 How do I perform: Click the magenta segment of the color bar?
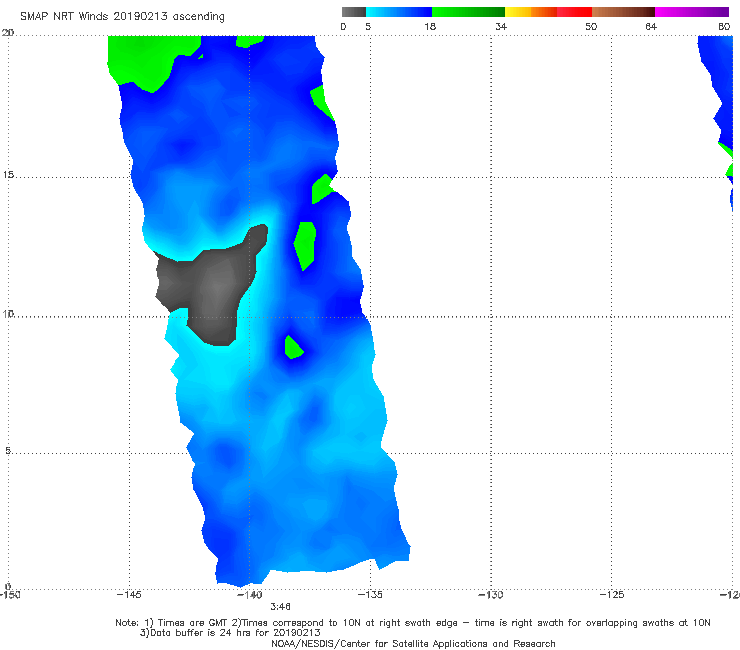pyautogui.click(x=692, y=12)
